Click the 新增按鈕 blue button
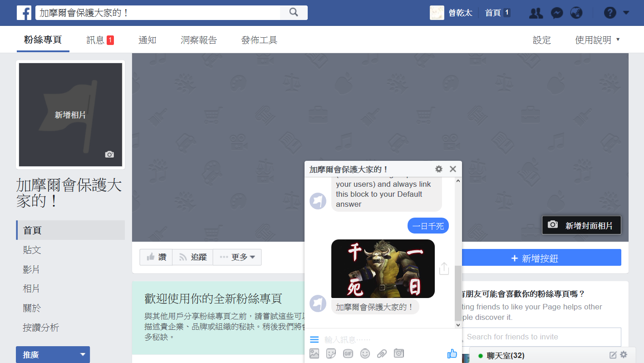 [x=541, y=258]
